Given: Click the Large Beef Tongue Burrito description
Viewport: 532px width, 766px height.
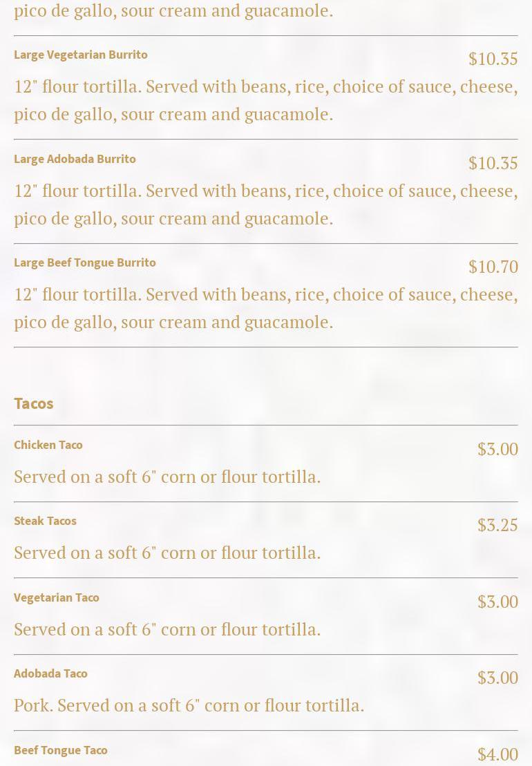Looking at the screenshot, I should point(265,308).
